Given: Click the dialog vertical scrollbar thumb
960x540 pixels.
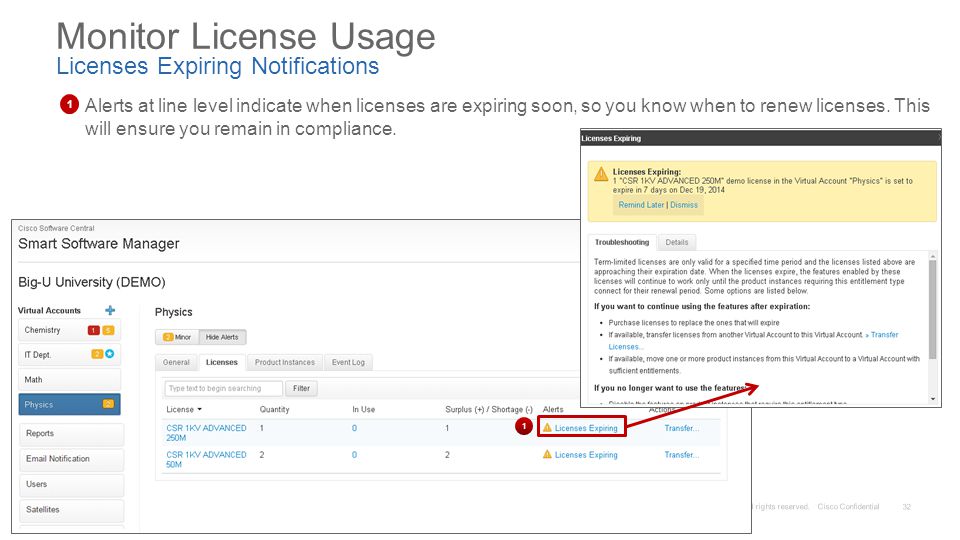Looking at the screenshot, I should pyautogui.click(x=932, y=310).
